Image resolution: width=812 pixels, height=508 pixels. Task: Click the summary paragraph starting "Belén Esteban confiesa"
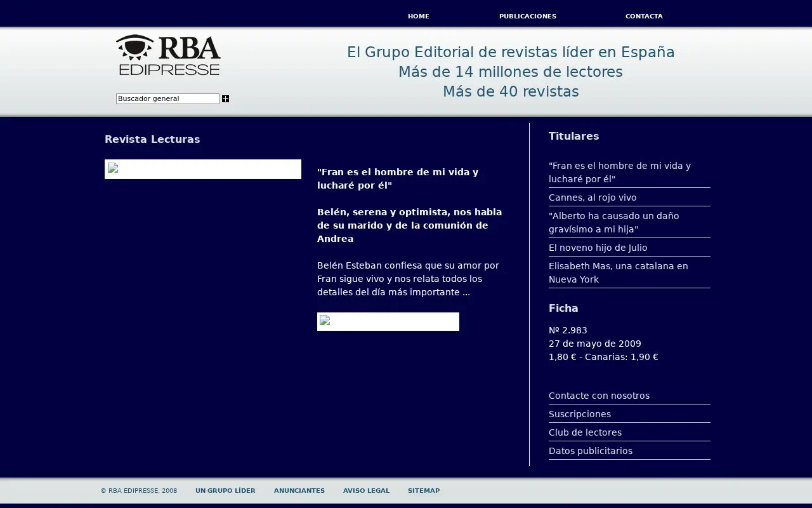click(x=408, y=279)
